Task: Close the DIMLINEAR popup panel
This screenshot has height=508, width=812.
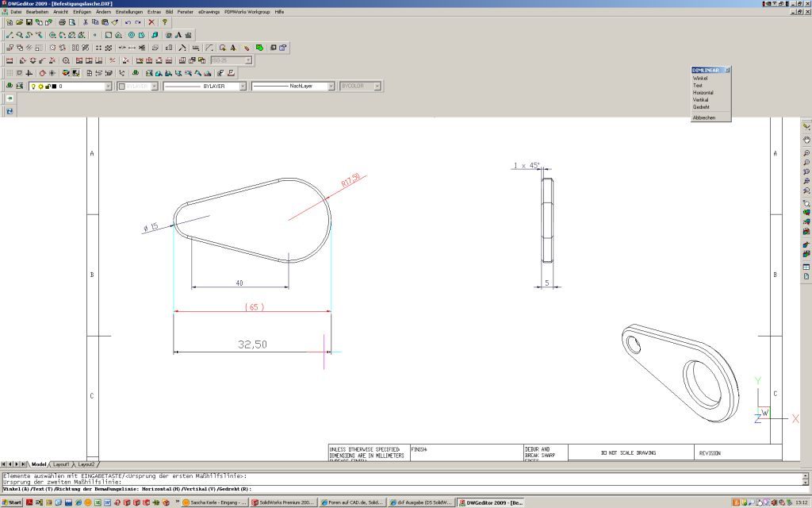Action: click(727, 70)
